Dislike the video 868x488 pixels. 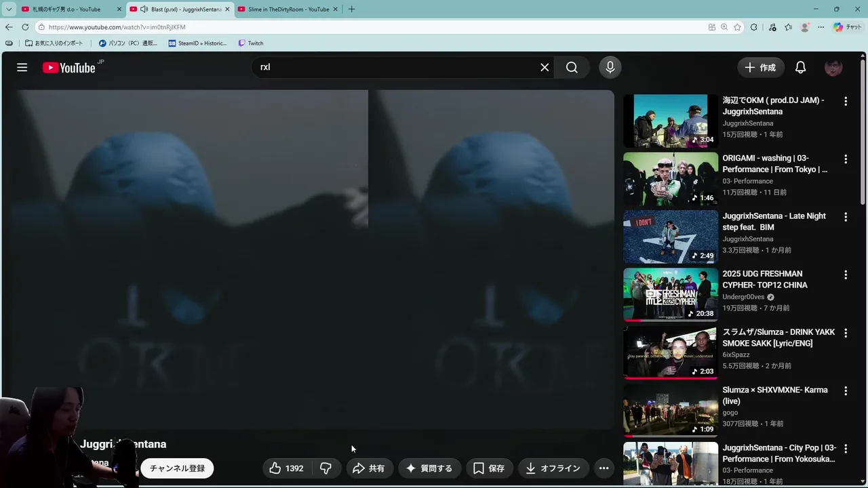pos(326,468)
